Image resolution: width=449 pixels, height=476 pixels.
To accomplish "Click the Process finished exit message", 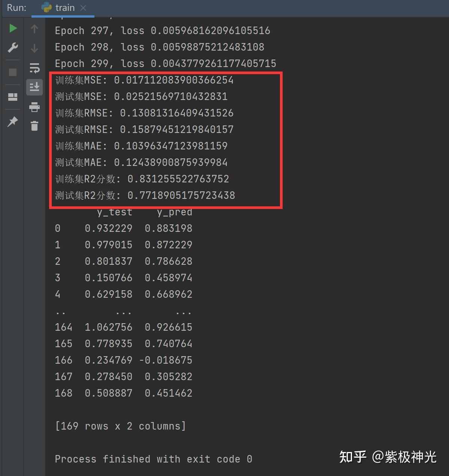I will tap(153, 459).
